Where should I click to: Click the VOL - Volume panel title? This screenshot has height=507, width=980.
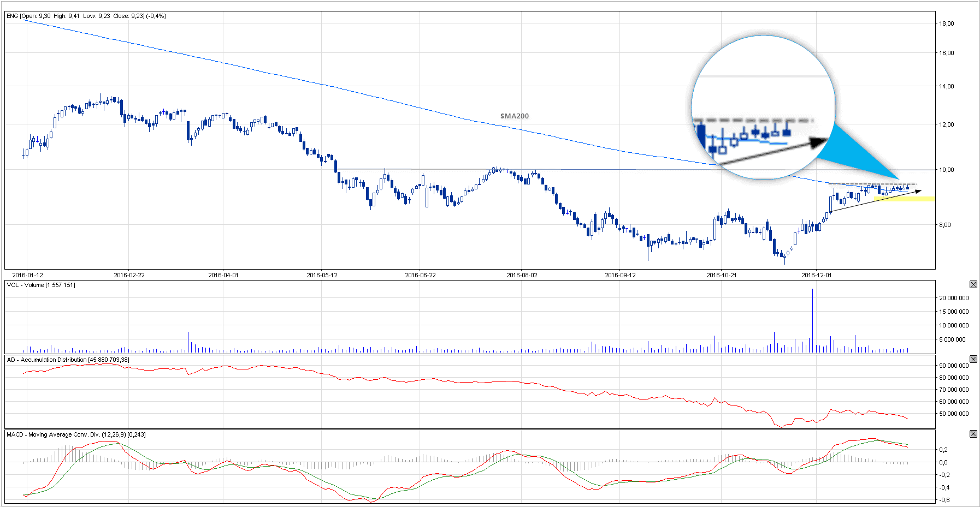coord(41,285)
